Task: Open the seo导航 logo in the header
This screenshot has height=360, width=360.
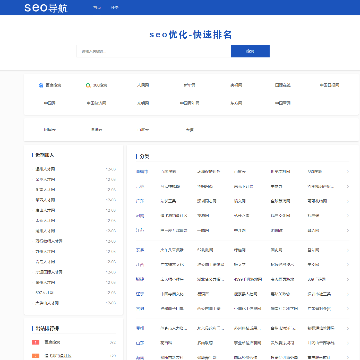Action: click(x=46, y=8)
